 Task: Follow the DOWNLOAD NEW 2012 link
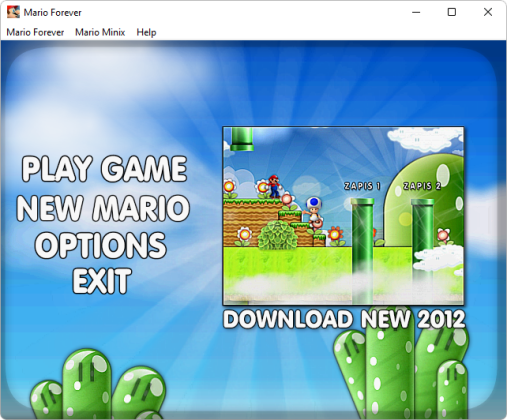344,319
